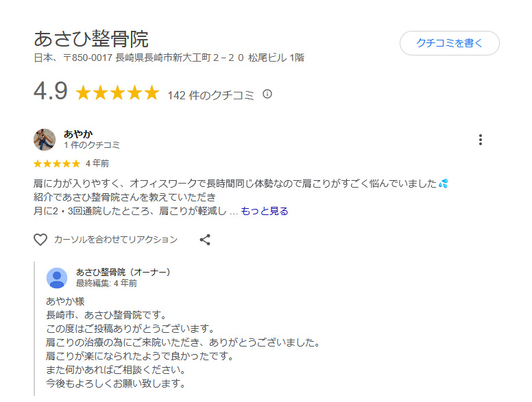Click the info icon beside 142 件のクチコミ
The image size is (532, 402).
coord(267,94)
